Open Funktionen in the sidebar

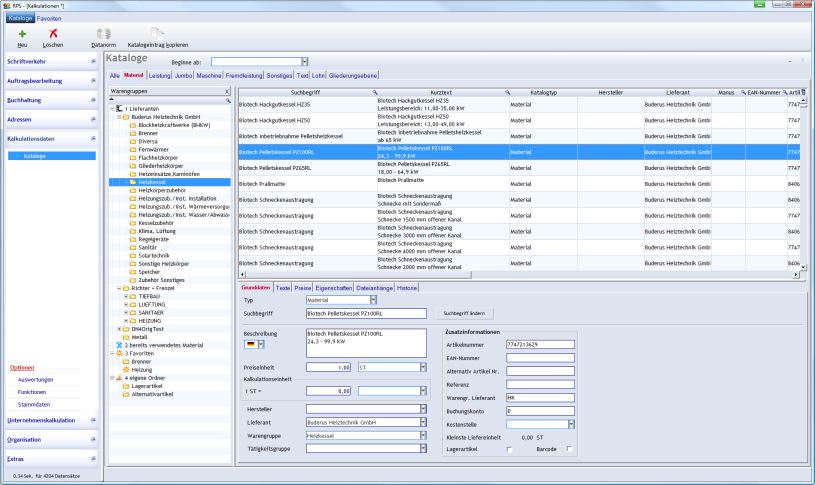pos(32,392)
